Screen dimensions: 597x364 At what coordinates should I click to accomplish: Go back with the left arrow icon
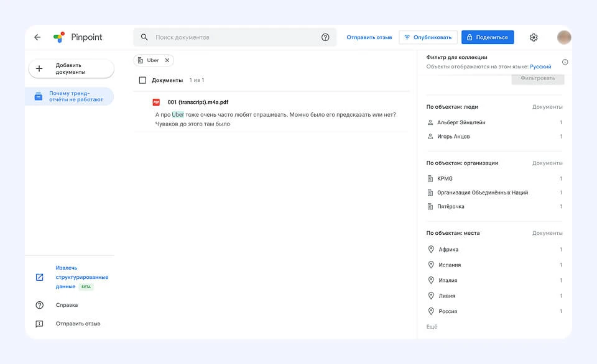37,37
